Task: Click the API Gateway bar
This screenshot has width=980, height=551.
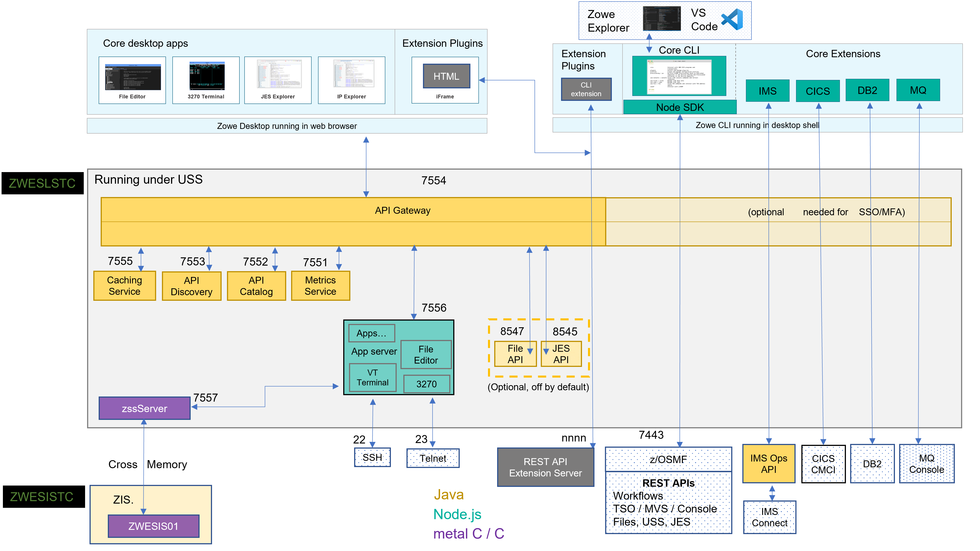Action: point(402,210)
